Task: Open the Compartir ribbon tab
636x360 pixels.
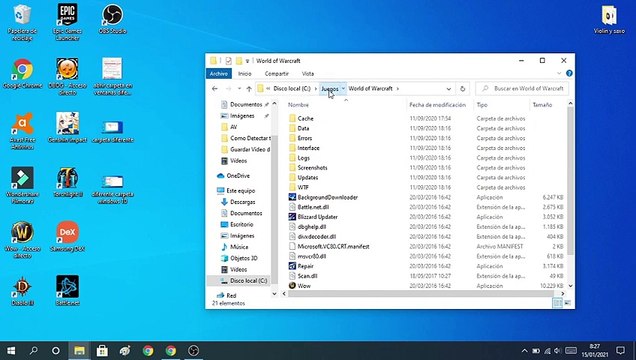Action: click(x=277, y=73)
